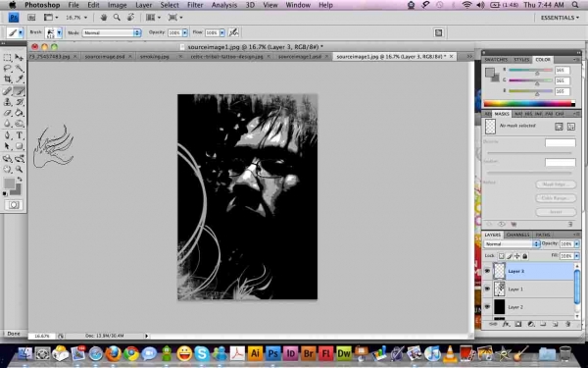Delete layer using trash icon
This screenshot has height=368, width=588.
(567, 324)
